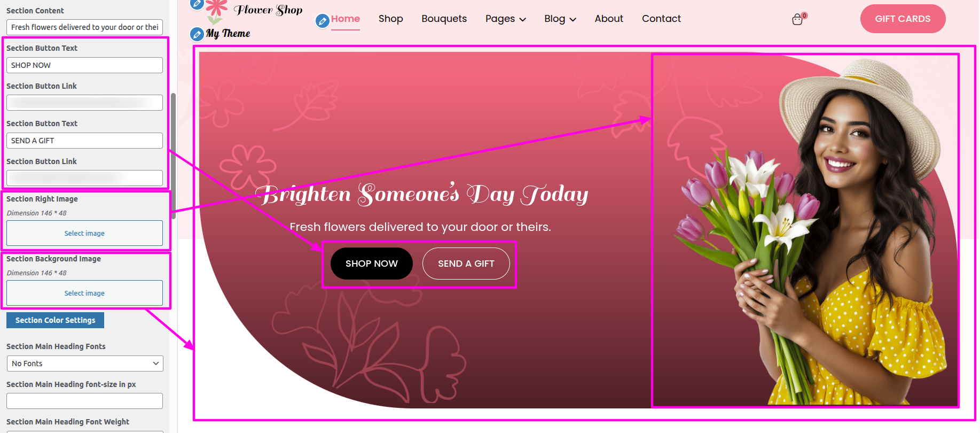Image resolution: width=980 pixels, height=433 pixels.
Task: Expand the Pages menu chevron
Action: [523, 20]
